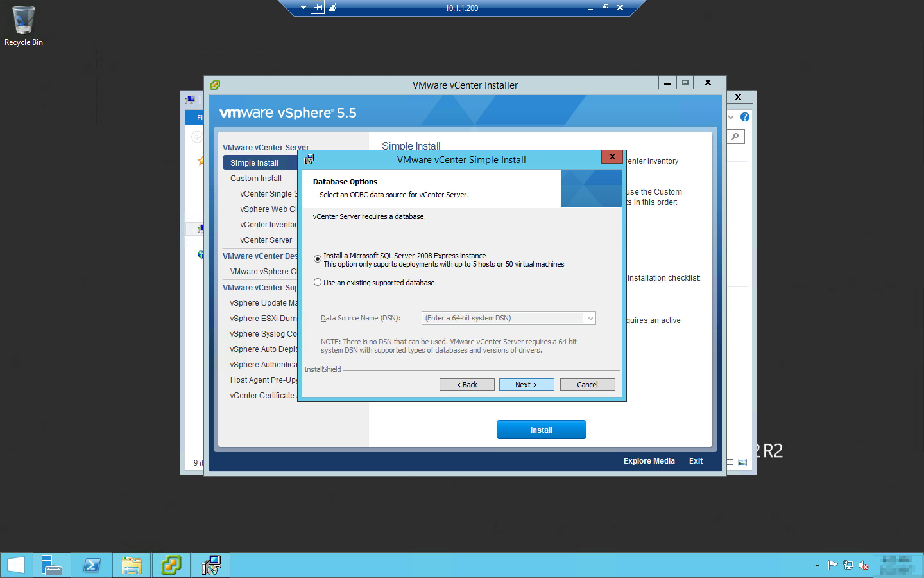Click the pin icon on remote desktop bar
Screen dimensions: 924x578
point(318,8)
